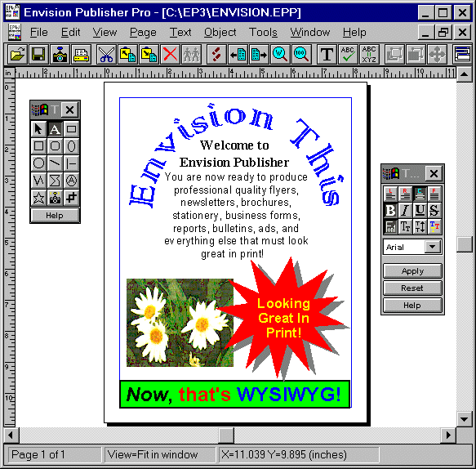
Task: Toggle center text alignment (C)
Action: [x=420, y=194]
